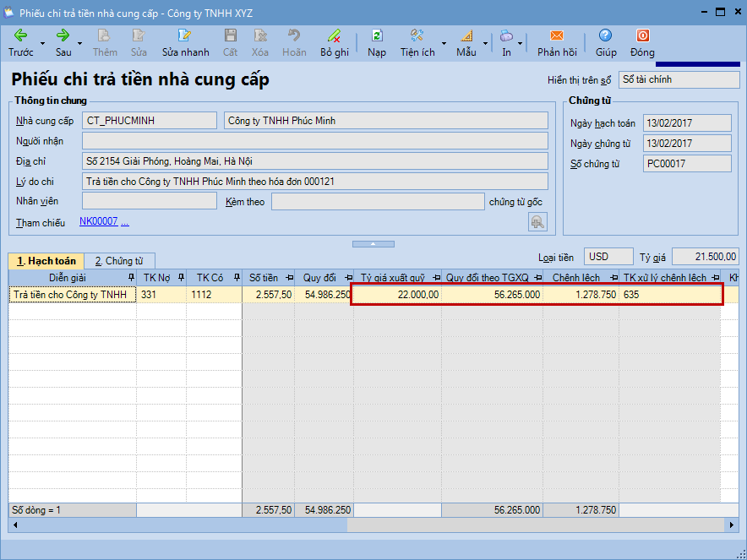Pin the TK Nợ column

tap(181, 278)
